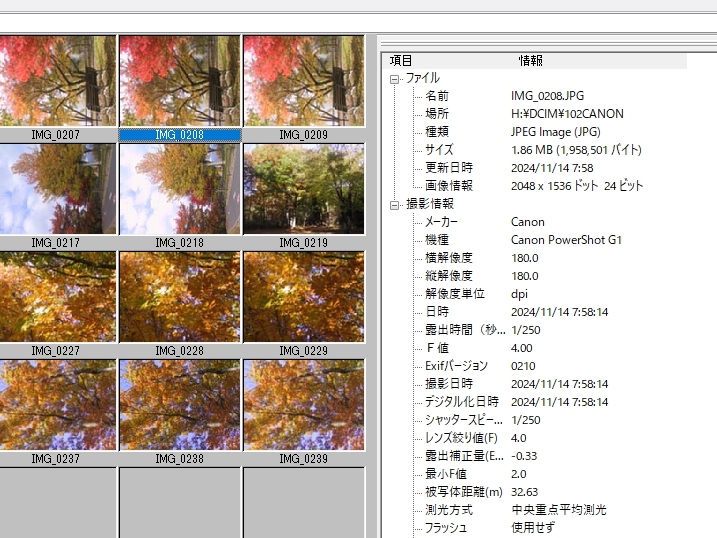Collapse the 撮影情報 tree section
The width and height of the screenshot is (717, 538).
394,205
